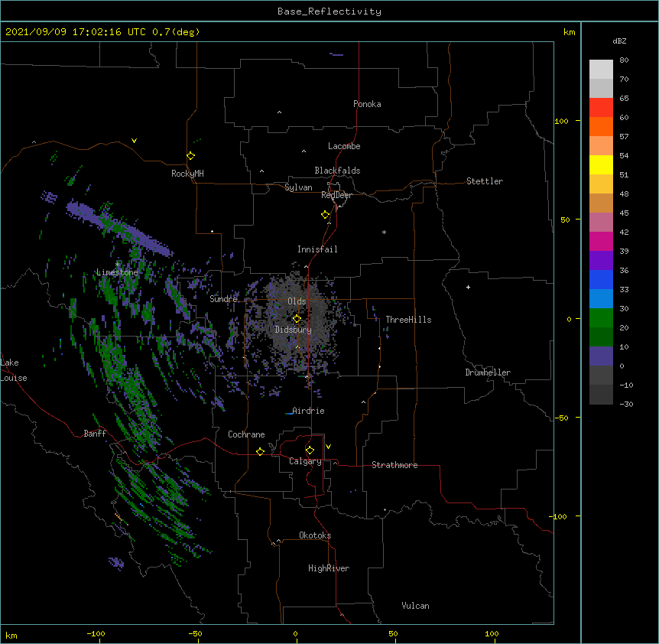Click the Sundre town label
659x644 pixels.
click(x=223, y=299)
